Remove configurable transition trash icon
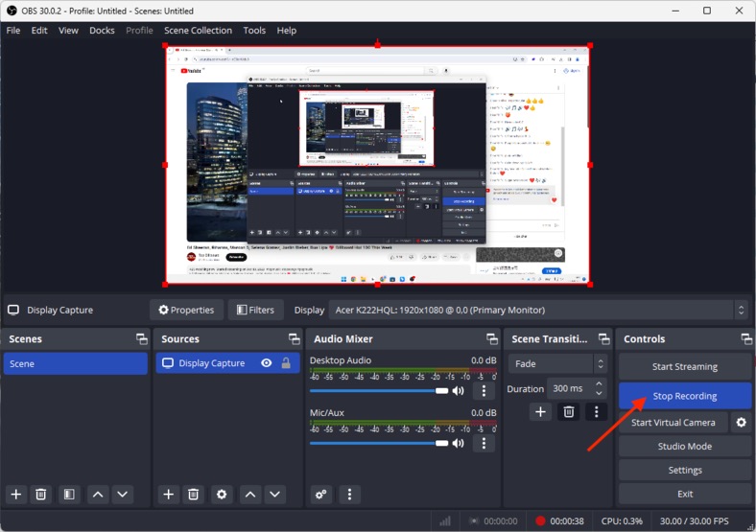This screenshot has width=756, height=532. (x=569, y=411)
